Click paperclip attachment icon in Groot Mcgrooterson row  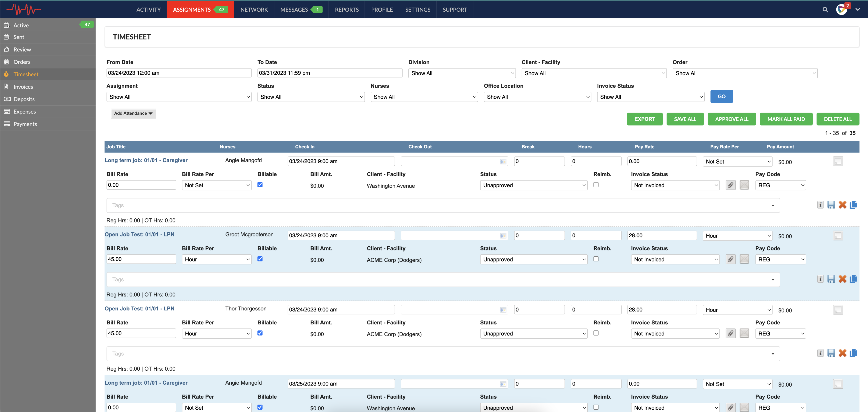pyautogui.click(x=730, y=259)
